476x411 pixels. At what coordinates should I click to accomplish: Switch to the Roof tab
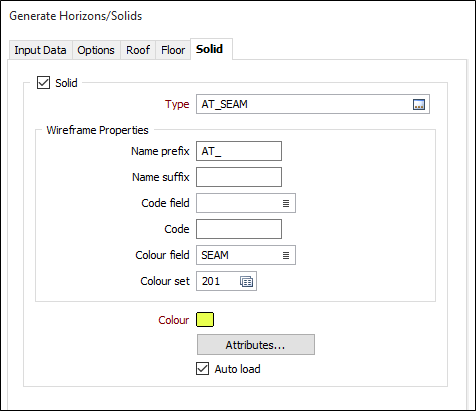tap(138, 50)
